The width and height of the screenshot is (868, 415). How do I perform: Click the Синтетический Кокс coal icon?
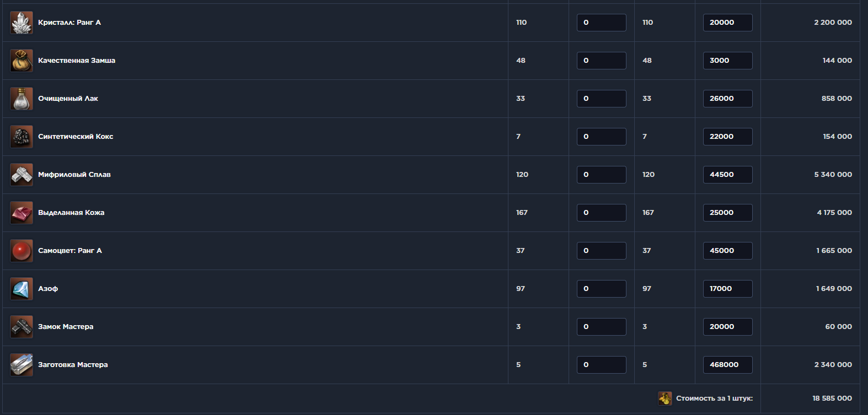click(22, 137)
